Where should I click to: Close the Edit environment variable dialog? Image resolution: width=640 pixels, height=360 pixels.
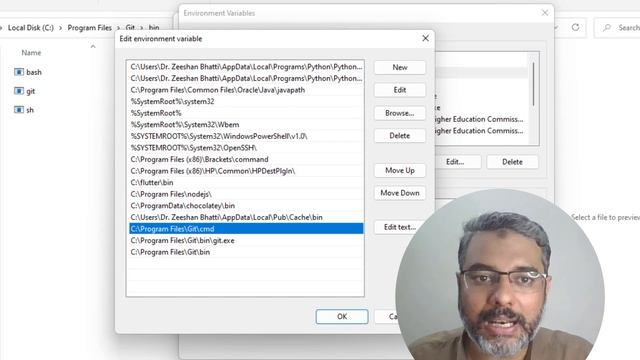click(425, 38)
